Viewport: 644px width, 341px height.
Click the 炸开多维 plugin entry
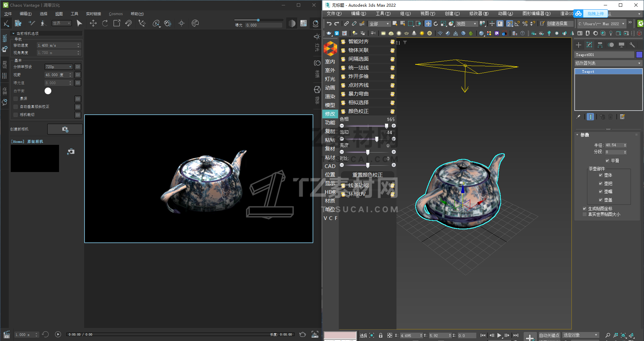coord(368,76)
